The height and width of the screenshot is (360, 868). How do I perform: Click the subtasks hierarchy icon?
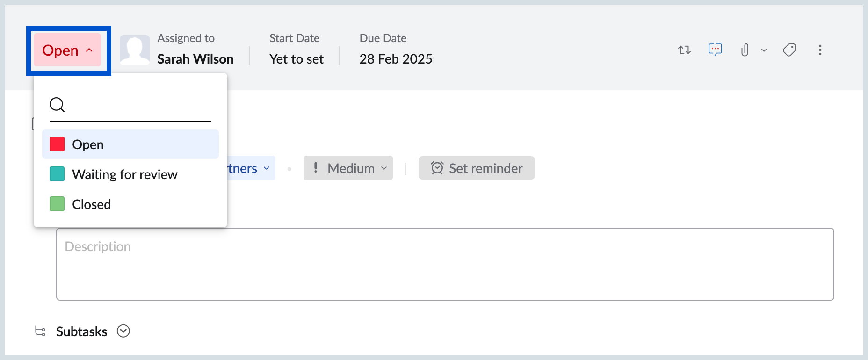[x=40, y=331]
